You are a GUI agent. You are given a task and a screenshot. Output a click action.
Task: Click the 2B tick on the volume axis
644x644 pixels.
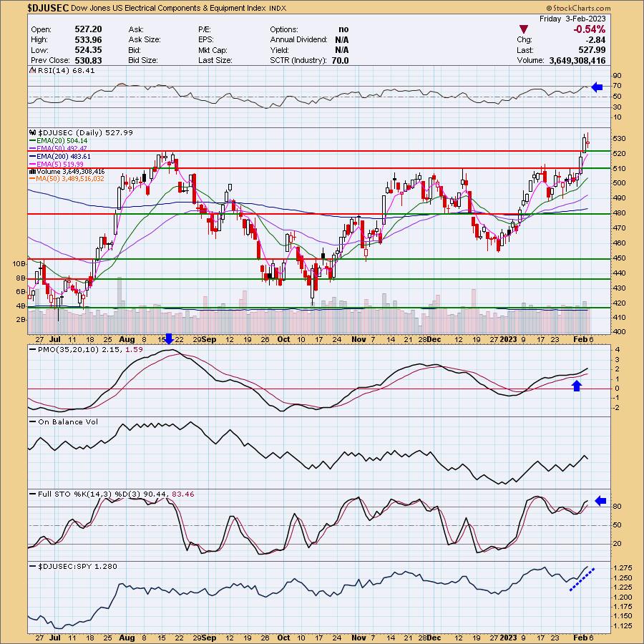click(x=21, y=320)
